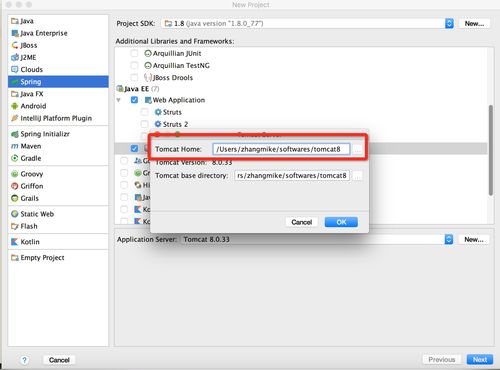Choose the Android robot icon
The image size is (500, 370).
[x=15, y=106]
